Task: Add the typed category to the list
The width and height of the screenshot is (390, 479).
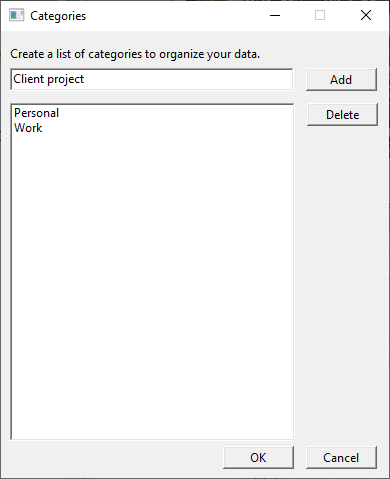Action: pyautogui.click(x=341, y=80)
